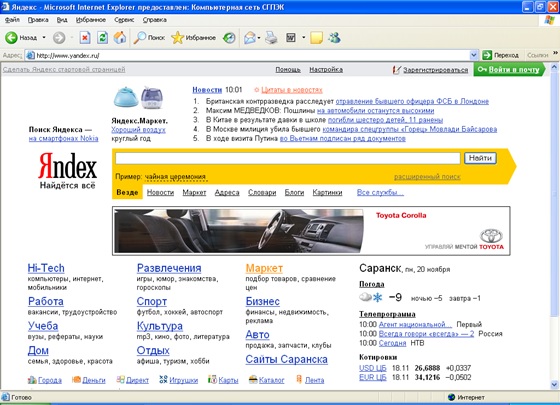560x405 pixels.
Task: Click the page scrollbar down arrow
Action: point(554,385)
